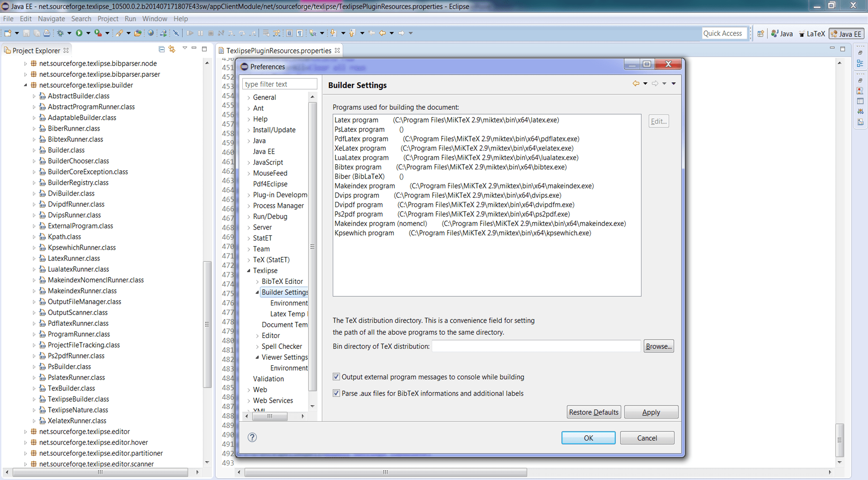
Task: Click the 'type filter text' field
Action: click(280, 84)
